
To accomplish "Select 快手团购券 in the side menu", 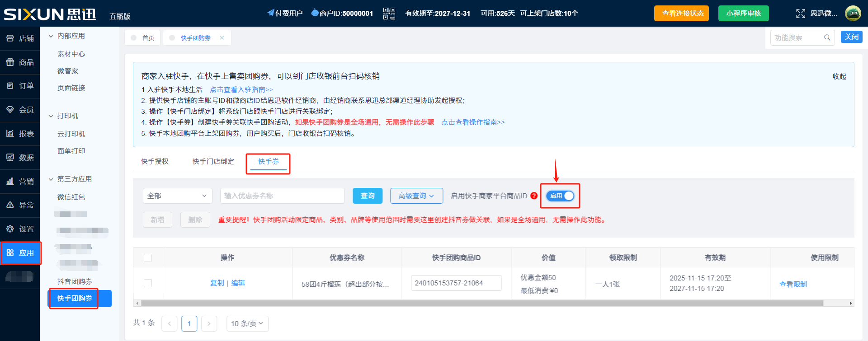I will (x=80, y=299).
